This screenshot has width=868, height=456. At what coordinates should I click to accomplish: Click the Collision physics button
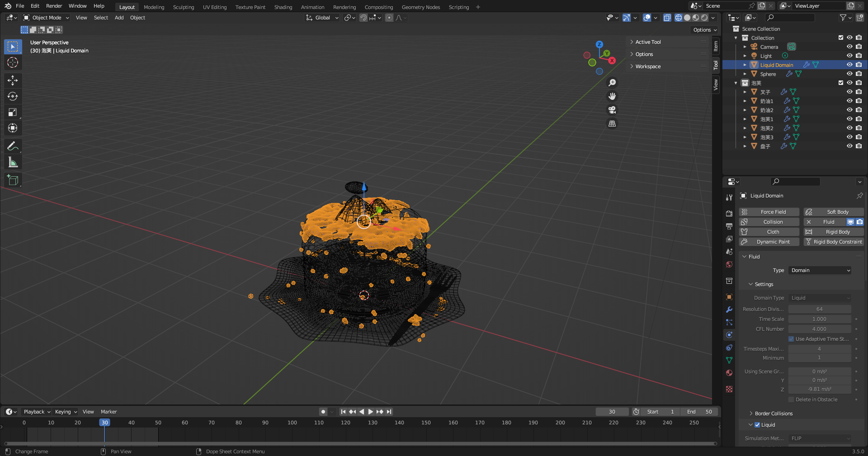pyautogui.click(x=769, y=222)
